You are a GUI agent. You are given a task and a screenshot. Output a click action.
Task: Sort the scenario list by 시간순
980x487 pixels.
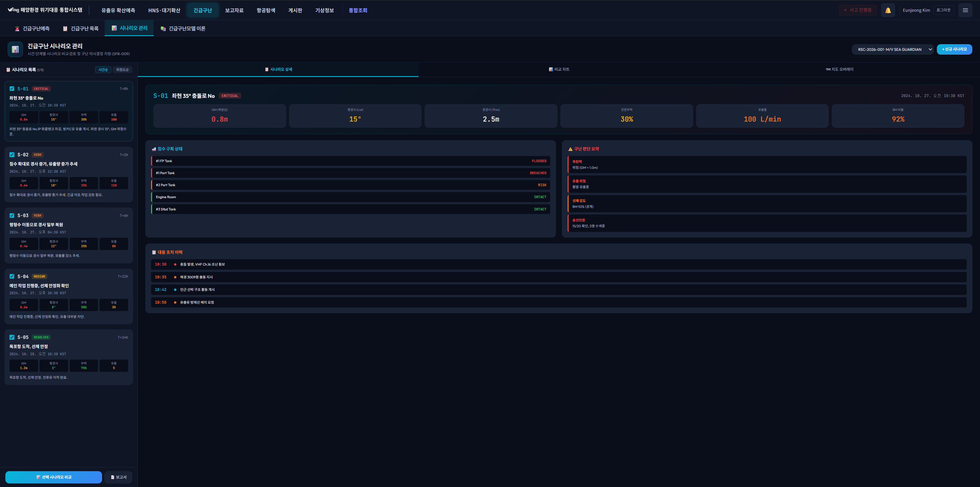[x=103, y=70]
